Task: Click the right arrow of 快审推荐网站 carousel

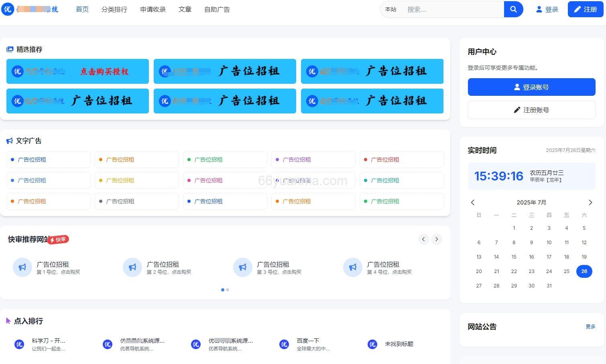Action: click(436, 239)
